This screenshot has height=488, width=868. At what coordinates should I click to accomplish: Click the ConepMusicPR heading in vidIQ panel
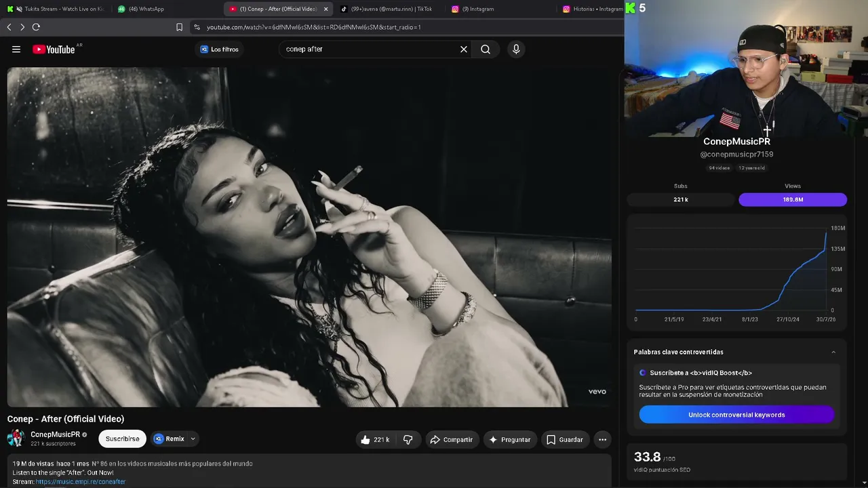click(x=736, y=142)
